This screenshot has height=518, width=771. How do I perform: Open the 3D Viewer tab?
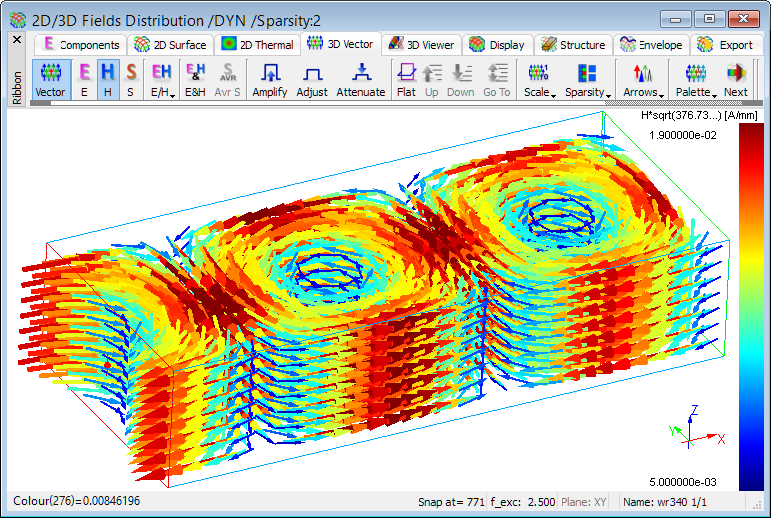click(422, 44)
